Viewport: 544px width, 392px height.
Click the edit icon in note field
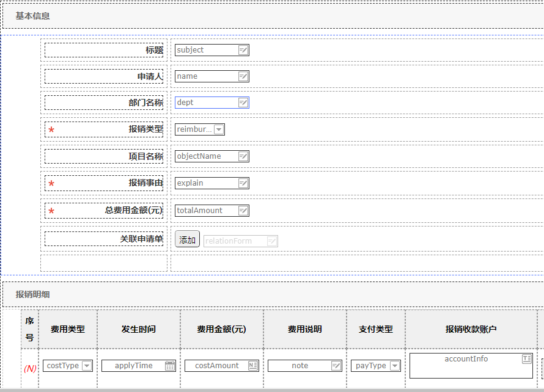click(336, 366)
